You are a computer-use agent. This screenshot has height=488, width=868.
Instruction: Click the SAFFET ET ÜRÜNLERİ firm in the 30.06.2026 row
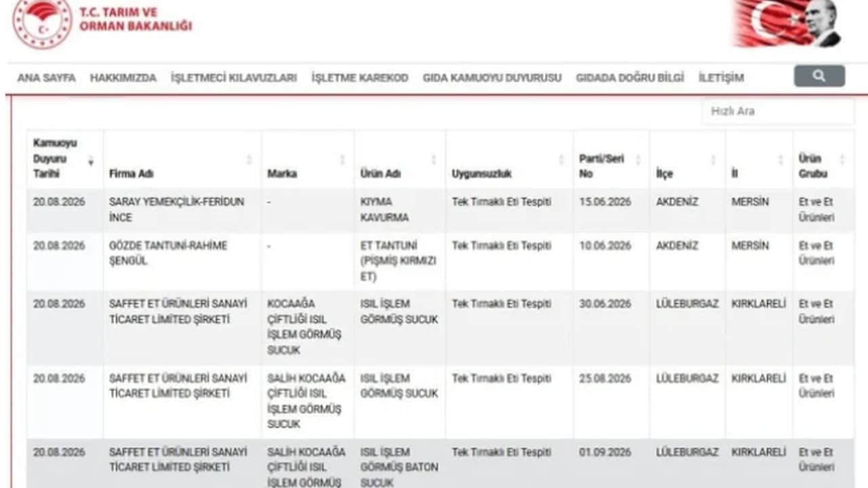tap(178, 311)
